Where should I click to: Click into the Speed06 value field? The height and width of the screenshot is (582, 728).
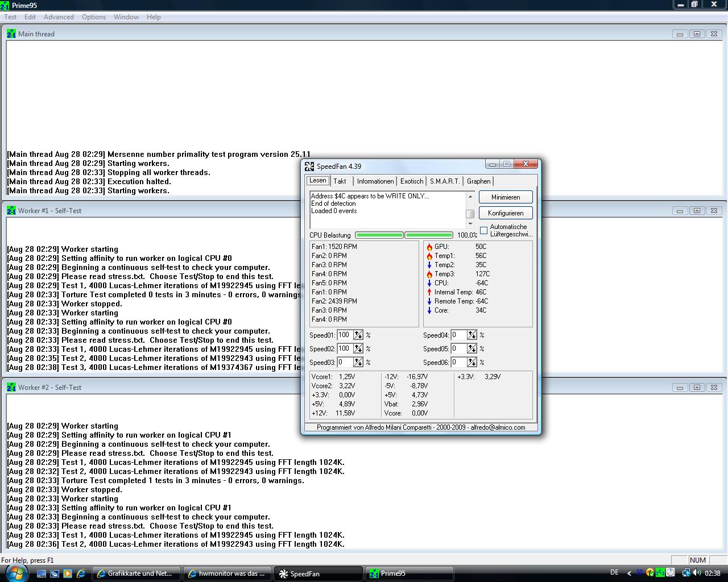(x=458, y=363)
